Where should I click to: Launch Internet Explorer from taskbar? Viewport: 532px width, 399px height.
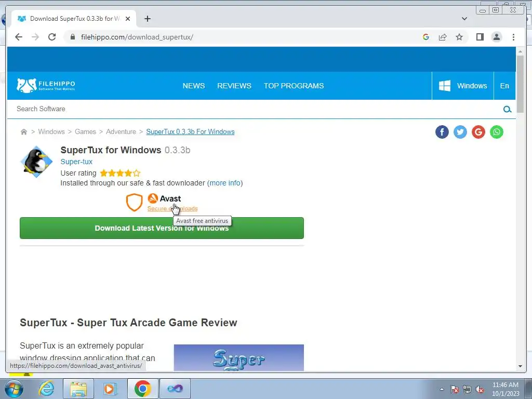46,389
